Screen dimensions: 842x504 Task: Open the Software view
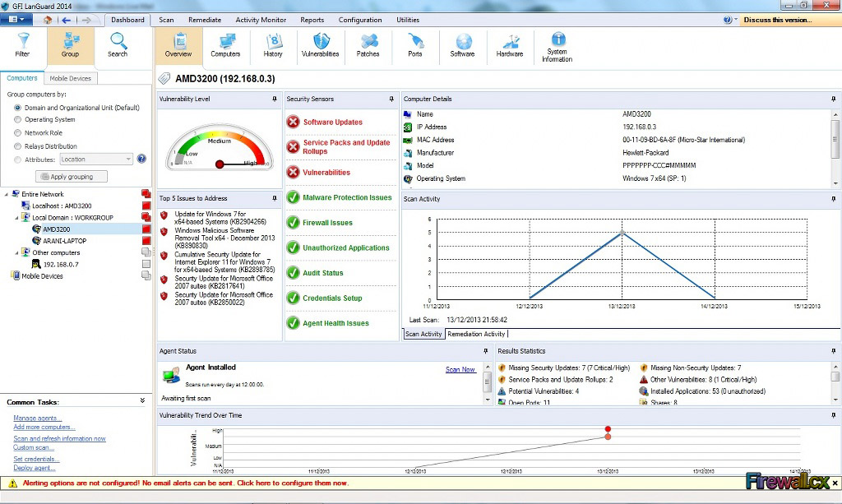click(x=462, y=45)
